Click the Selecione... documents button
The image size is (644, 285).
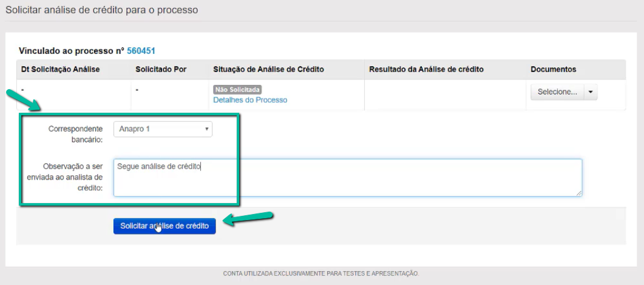coord(557,92)
